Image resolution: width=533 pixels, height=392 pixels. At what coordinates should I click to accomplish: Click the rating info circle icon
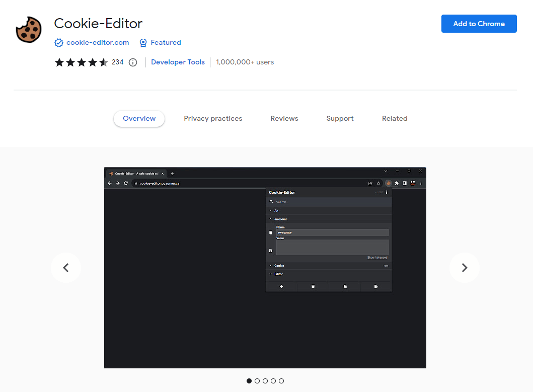(133, 62)
